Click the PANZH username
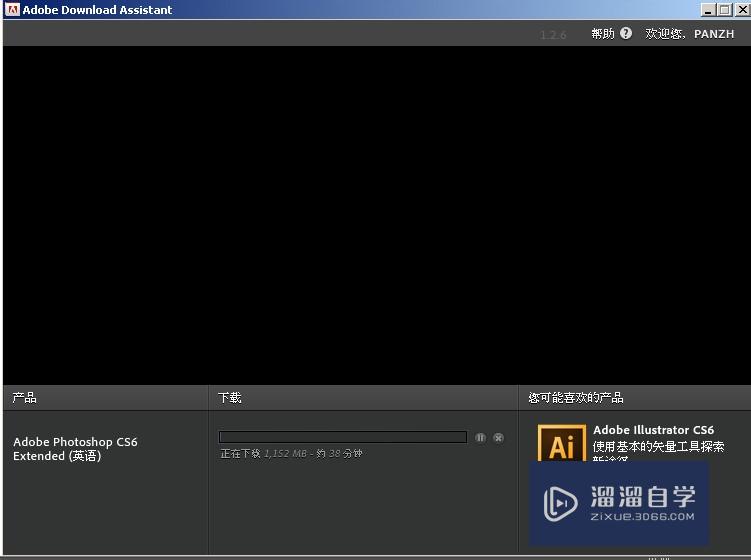This screenshot has height=560, width=751. pyautogui.click(x=714, y=34)
